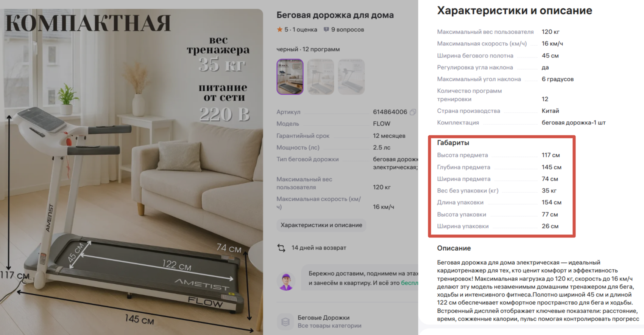Click Все товары категории link
Viewport: 644px width, 335px height.
pos(329,326)
